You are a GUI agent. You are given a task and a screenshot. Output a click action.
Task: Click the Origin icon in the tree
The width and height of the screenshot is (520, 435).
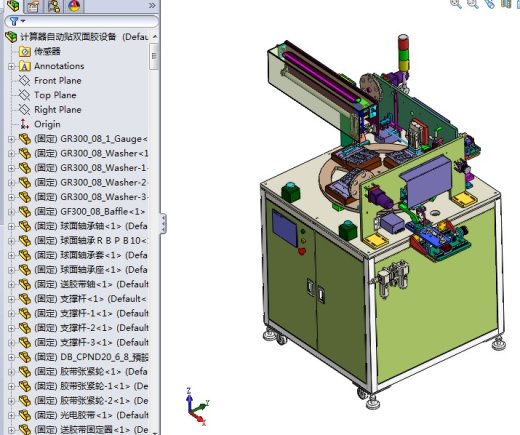(24, 124)
